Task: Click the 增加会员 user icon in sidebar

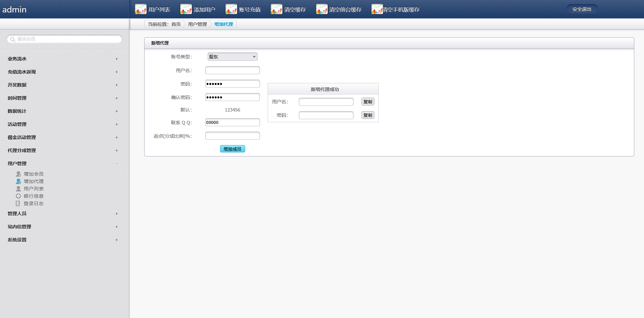Action: pos(18,174)
